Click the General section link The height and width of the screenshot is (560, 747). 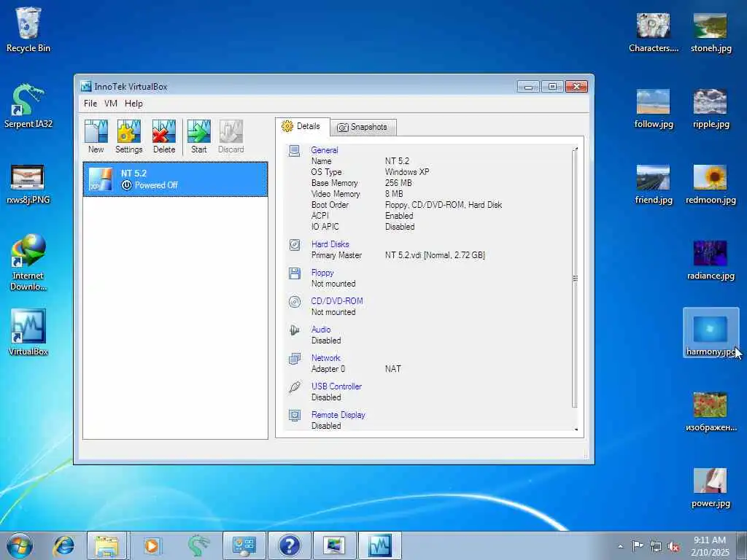coord(325,150)
